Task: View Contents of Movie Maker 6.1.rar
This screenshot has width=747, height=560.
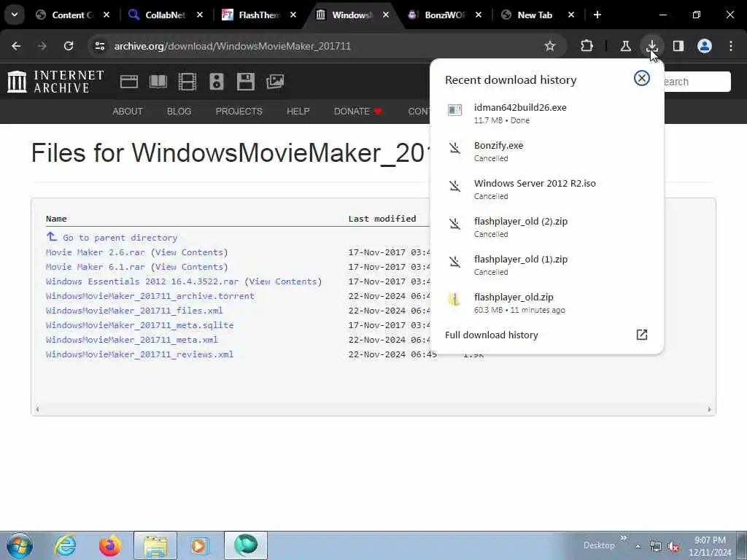Action: pyautogui.click(x=189, y=267)
